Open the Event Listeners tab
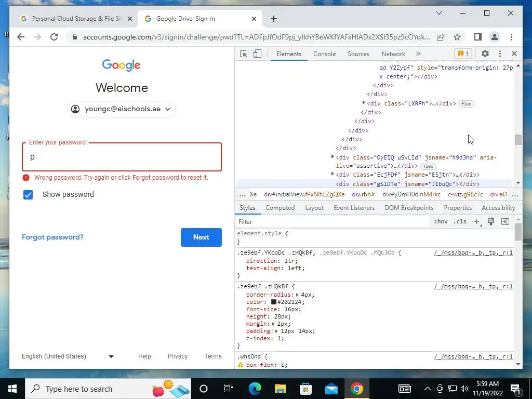This screenshot has height=399, width=532. pyautogui.click(x=354, y=208)
